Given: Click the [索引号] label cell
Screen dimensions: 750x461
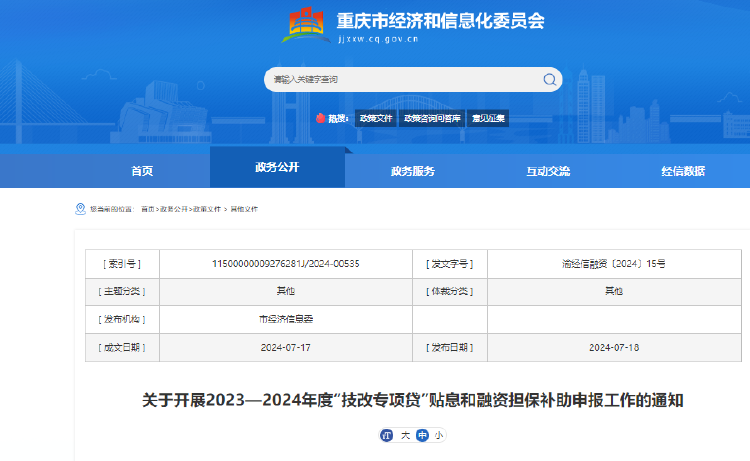Looking at the screenshot, I should (x=122, y=263).
